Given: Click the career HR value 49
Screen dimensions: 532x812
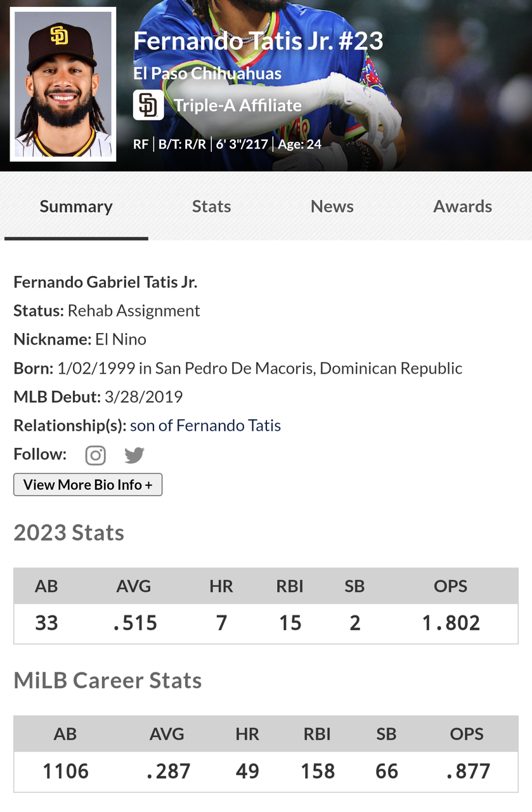Looking at the screenshot, I should pyautogui.click(x=247, y=771).
